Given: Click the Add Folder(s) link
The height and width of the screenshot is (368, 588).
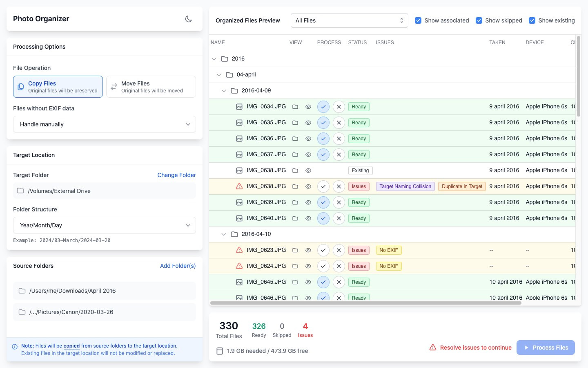Looking at the screenshot, I should [178, 266].
